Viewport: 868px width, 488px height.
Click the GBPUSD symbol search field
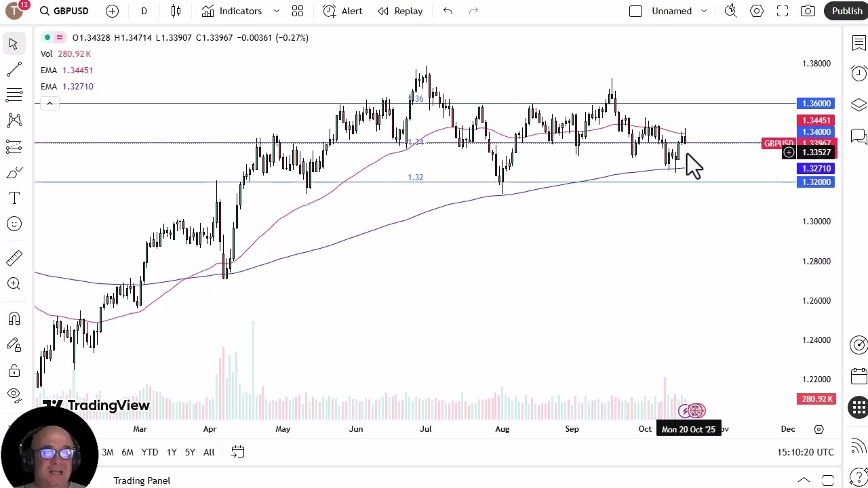(x=64, y=11)
